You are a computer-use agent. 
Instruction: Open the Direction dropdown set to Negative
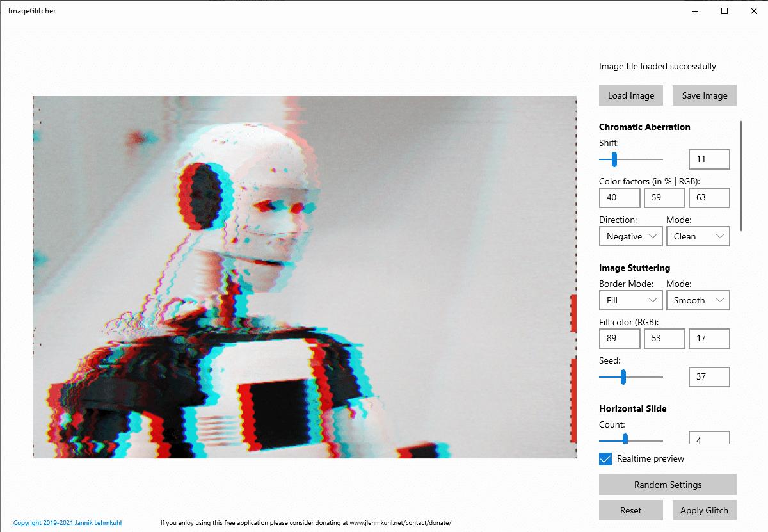click(x=631, y=236)
